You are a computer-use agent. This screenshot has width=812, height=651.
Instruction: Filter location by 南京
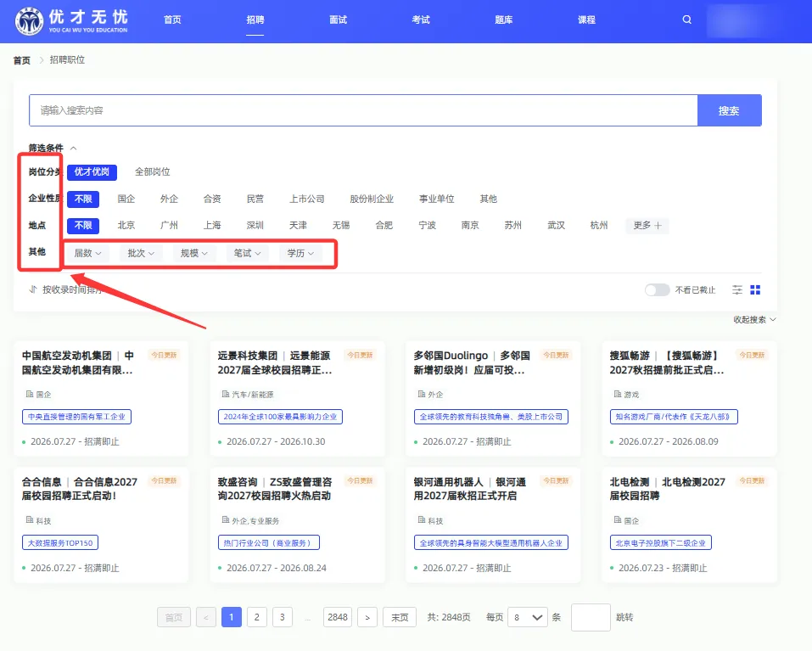coord(470,225)
